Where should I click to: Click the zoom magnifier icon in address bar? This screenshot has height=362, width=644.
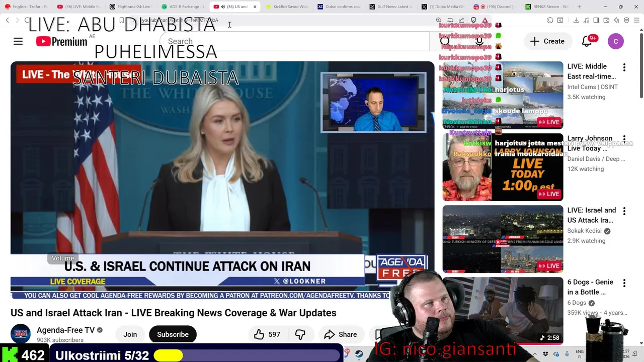[x=439, y=20]
